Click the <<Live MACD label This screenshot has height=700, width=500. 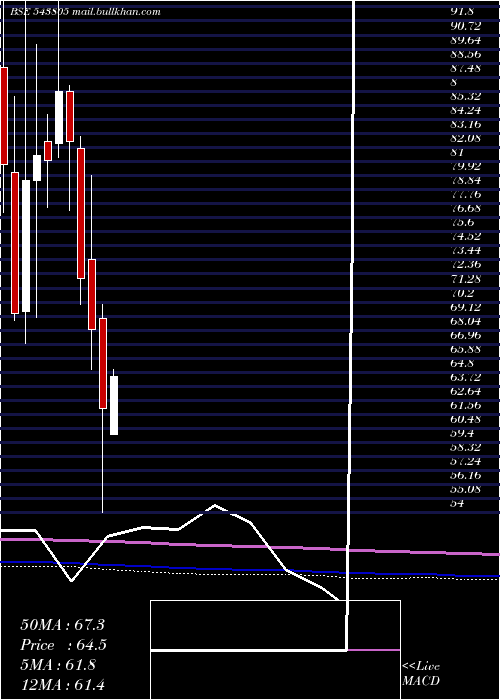tap(421, 673)
